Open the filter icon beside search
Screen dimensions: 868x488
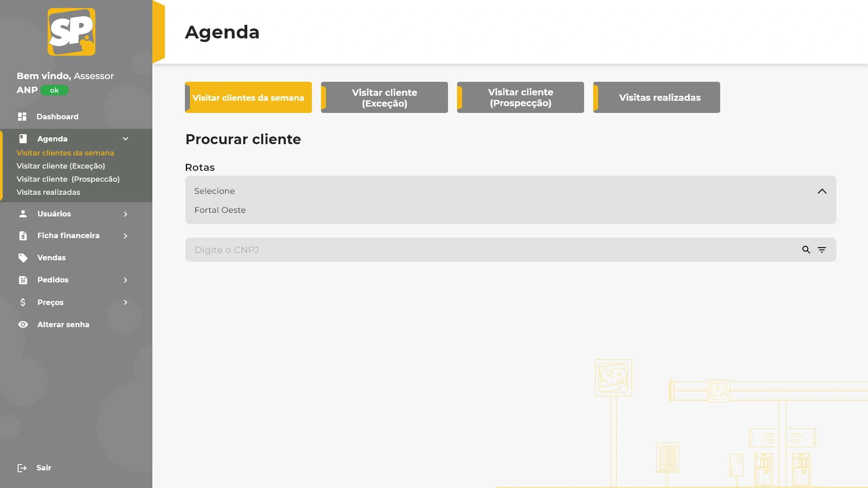pos(822,250)
